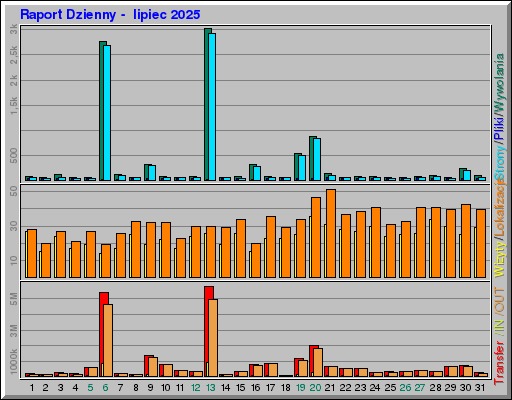Click the '/OUT' legend label on the right

[x=499, y=301]
